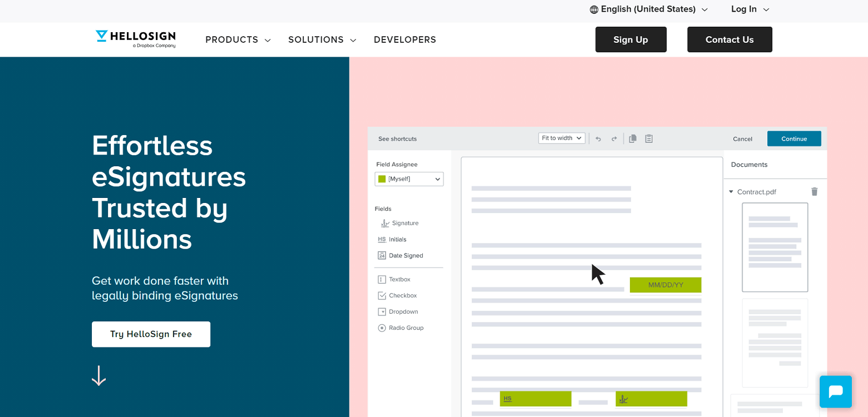Select the Dropdown field
Viewport: 868px width, 417px height.
[x=398, y=312]
